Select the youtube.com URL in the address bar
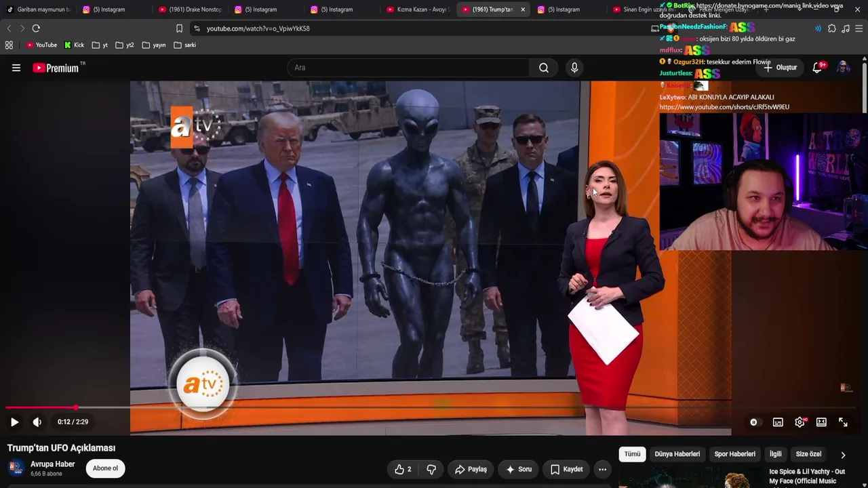Screen dimensions: 868x488 [x=258, y=28]
